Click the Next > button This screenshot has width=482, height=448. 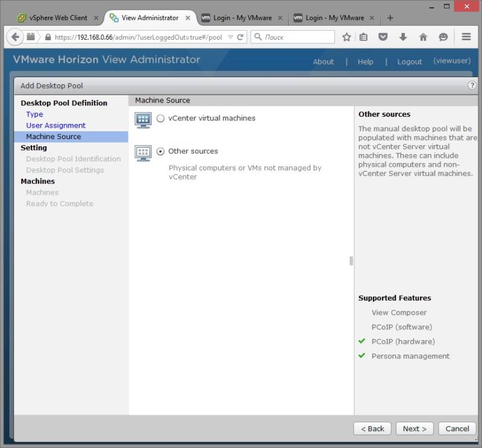[415, 428]
